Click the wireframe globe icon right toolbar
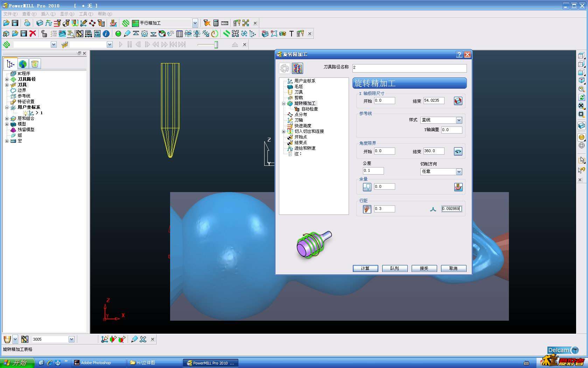 click(x=581, y=145)
